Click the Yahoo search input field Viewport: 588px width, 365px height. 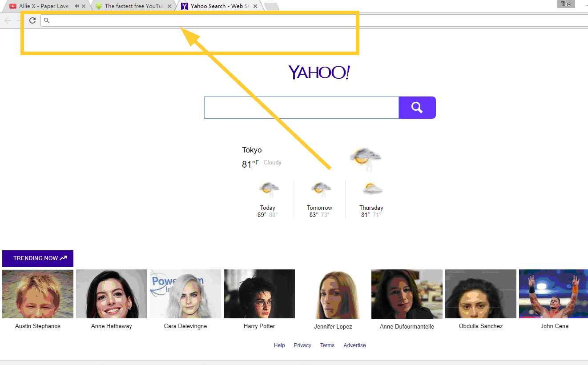tap(302, 108)
